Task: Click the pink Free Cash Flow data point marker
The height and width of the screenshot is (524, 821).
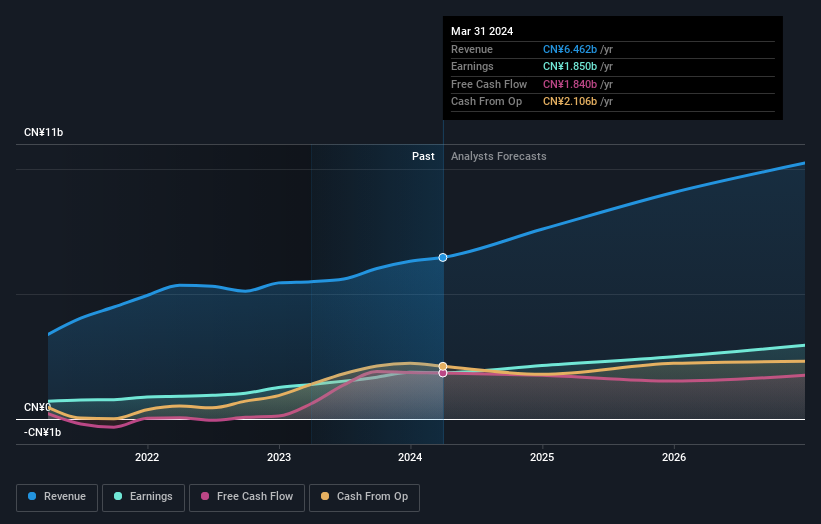Action: click(443, 373)
